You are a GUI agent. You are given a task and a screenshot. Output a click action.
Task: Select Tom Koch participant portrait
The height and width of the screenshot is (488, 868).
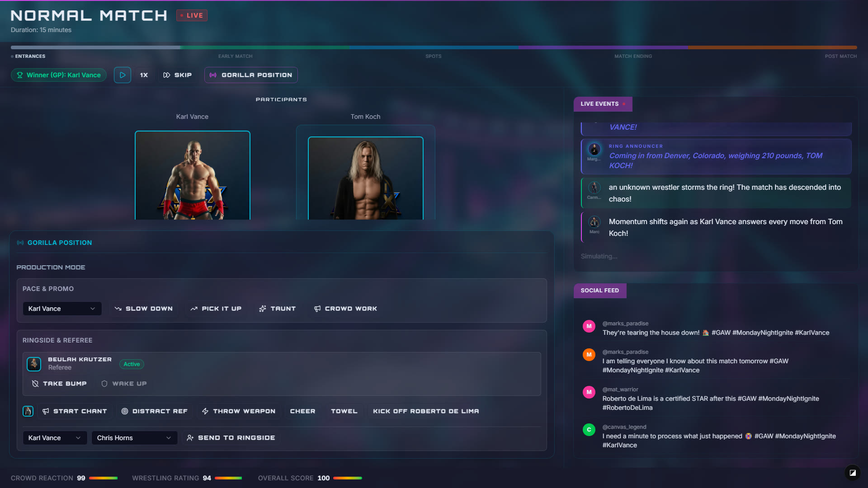click(366, 178)
